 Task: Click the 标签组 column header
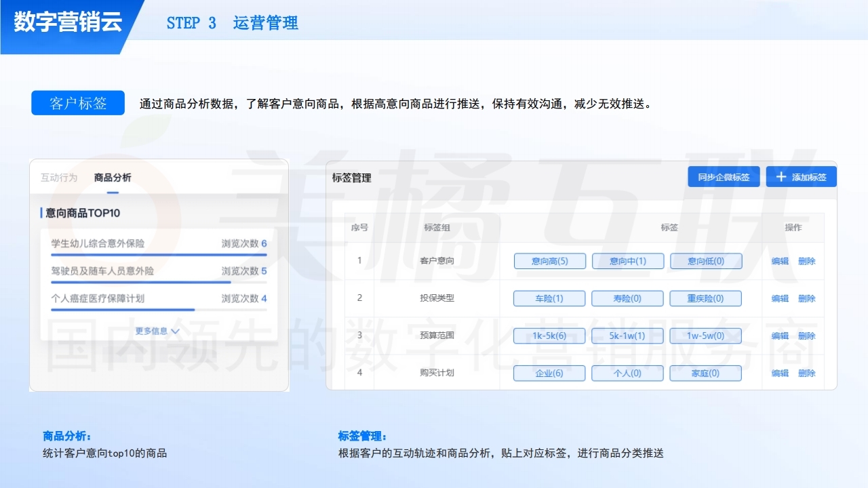pos(437,228)
